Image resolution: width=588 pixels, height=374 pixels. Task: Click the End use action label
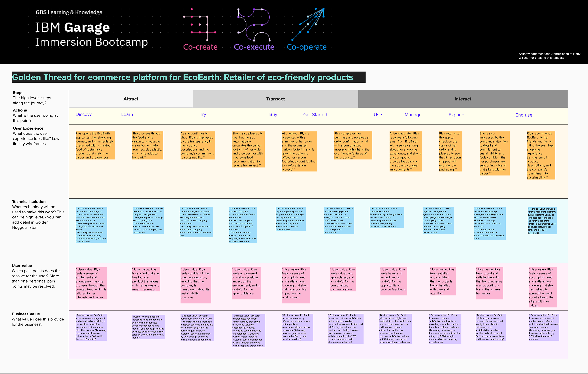[x=524, y=115]
